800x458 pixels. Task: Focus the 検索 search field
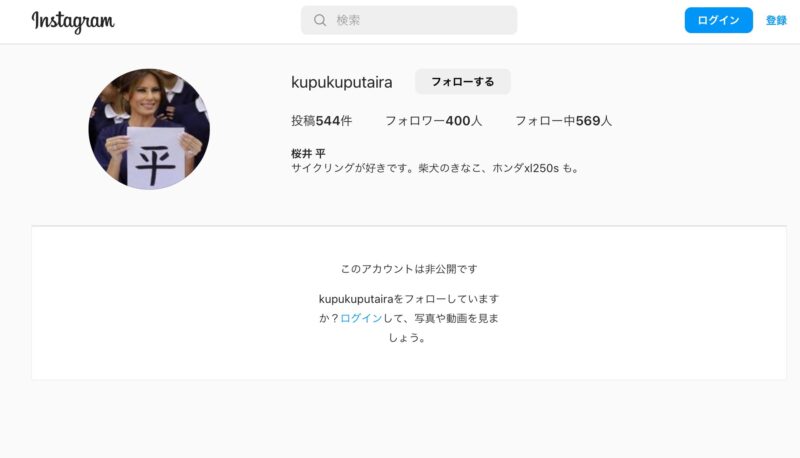click(409, 20)
